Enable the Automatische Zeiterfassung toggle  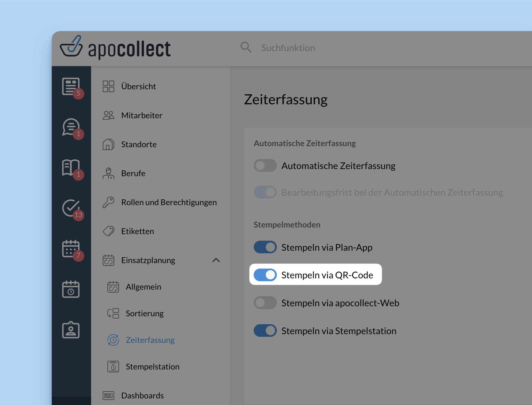point(265,166)
